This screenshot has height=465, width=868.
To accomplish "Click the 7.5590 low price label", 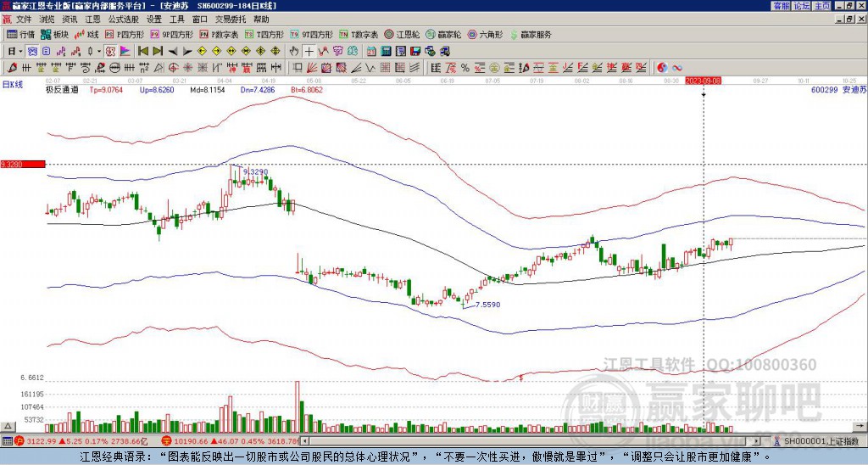I will pos(487,305).
